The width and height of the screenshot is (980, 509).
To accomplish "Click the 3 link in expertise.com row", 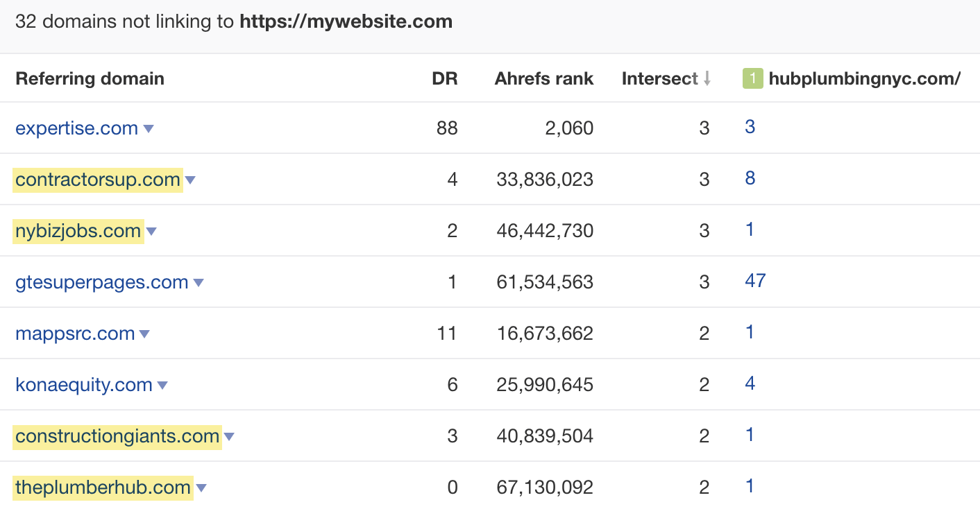I will [750, 127].
